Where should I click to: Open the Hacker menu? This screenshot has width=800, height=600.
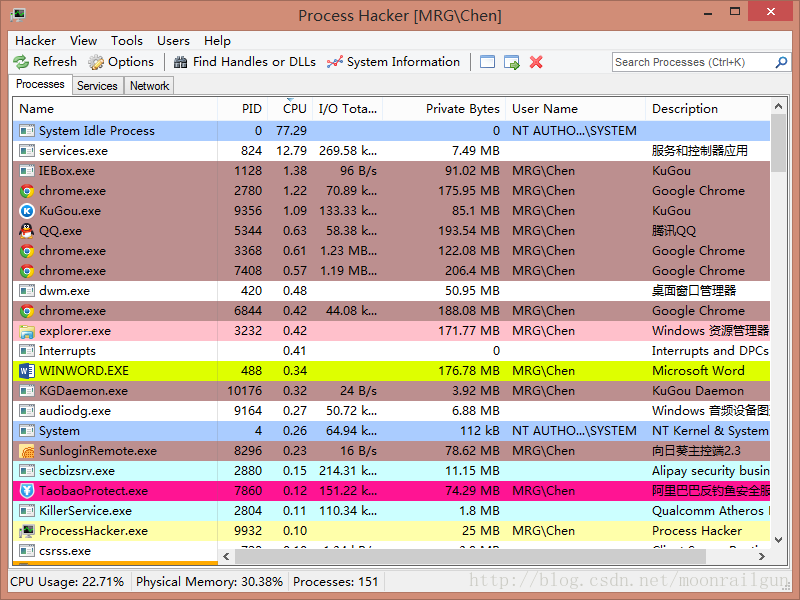pyautogui.click(x=35, y=41)
